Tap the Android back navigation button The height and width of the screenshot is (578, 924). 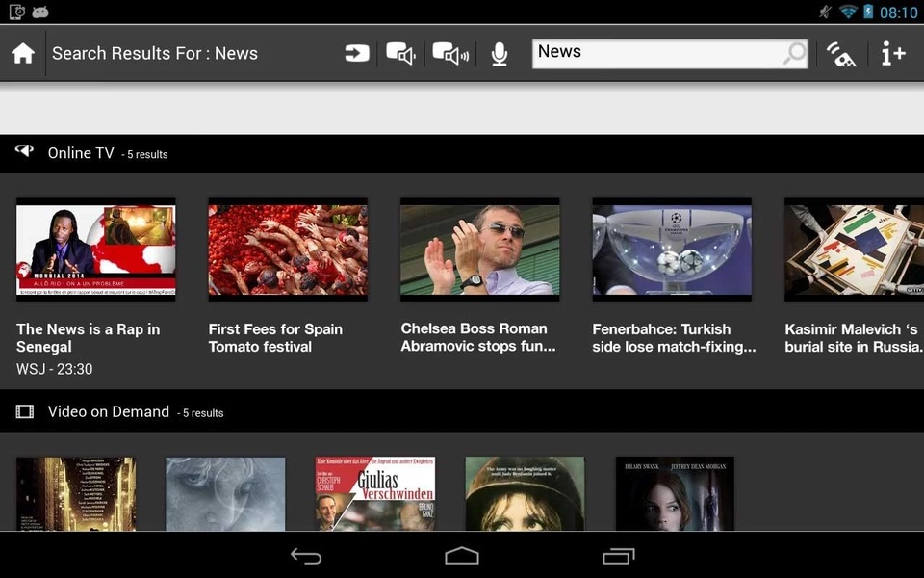pyautogui.click(x=306, y=556)
